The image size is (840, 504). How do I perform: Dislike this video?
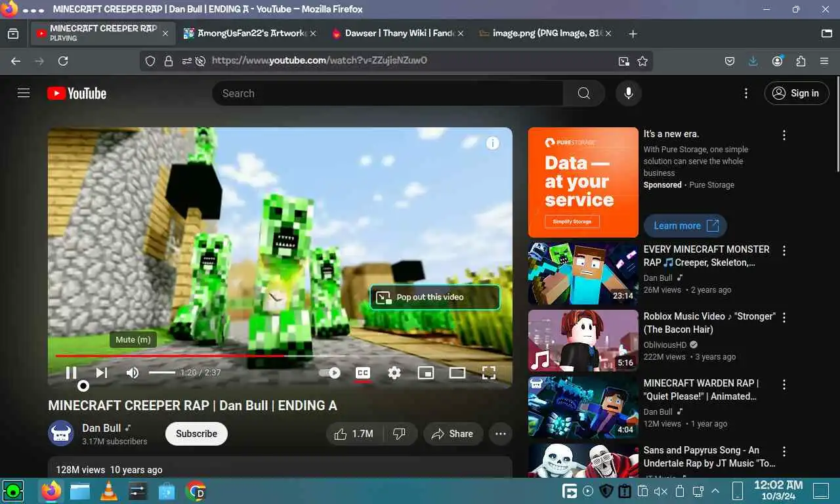(399, 434)
